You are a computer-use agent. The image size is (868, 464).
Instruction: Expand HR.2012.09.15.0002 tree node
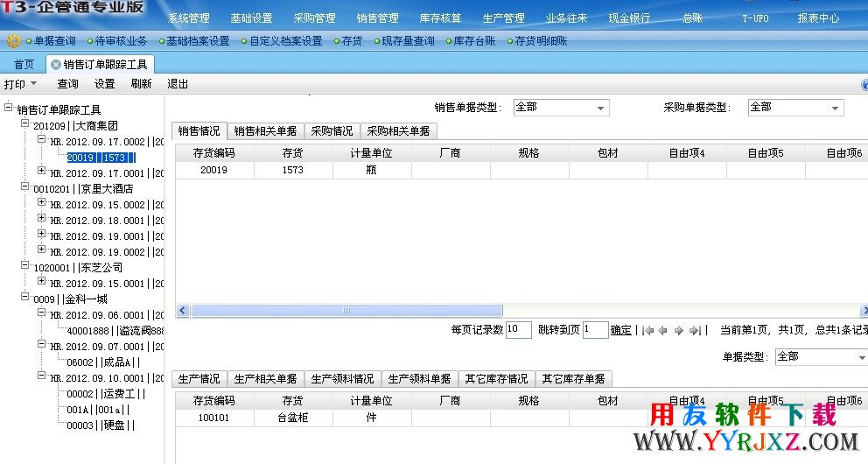tap(41, 201)
